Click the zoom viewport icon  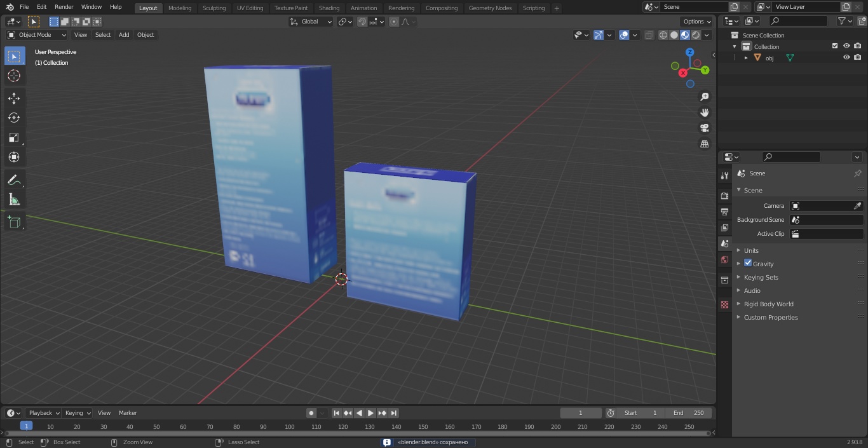(704, 97)
